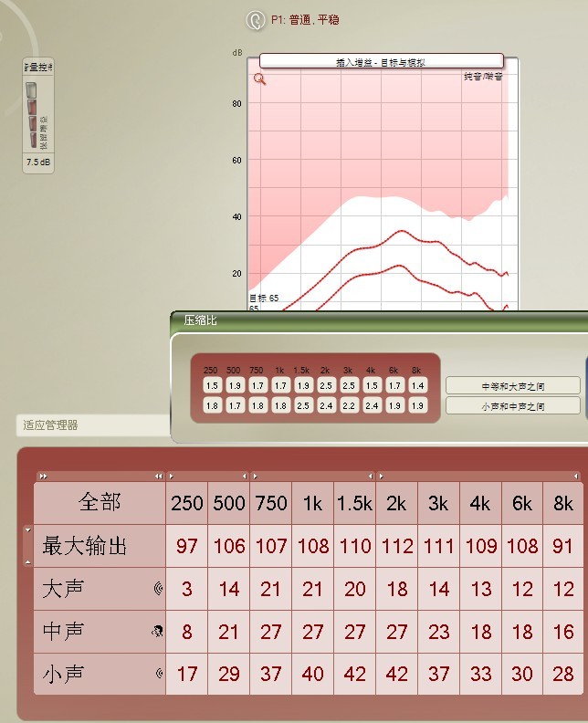The image size is (588, 723).
Task: Select the 大声 row label
Action: 100,589
